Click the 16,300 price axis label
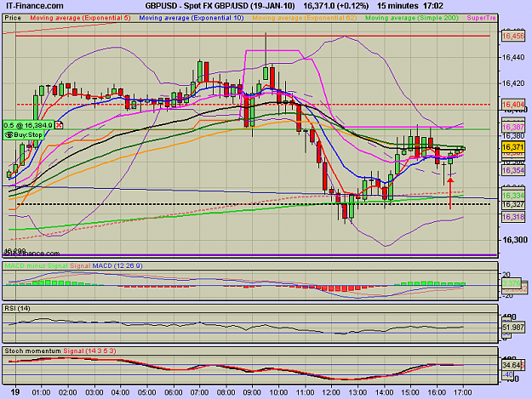Screen dimensions: 532x399 pos(513,240)
